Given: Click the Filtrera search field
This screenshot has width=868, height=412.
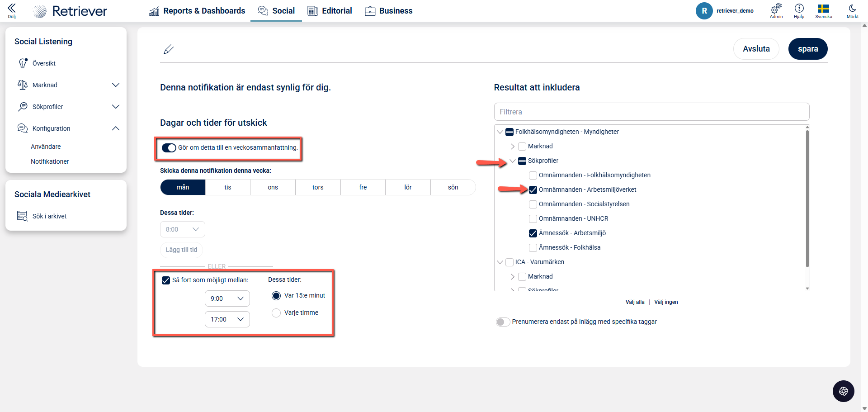Looking at the screenshot, I should [651, 112].
